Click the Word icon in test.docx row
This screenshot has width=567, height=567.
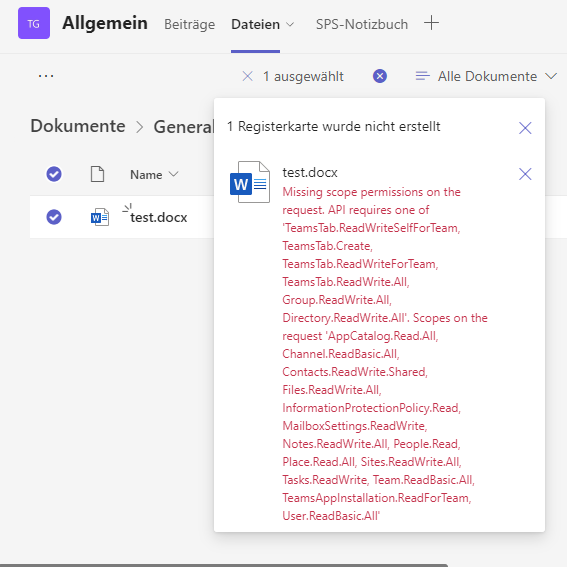click(100, 217)
